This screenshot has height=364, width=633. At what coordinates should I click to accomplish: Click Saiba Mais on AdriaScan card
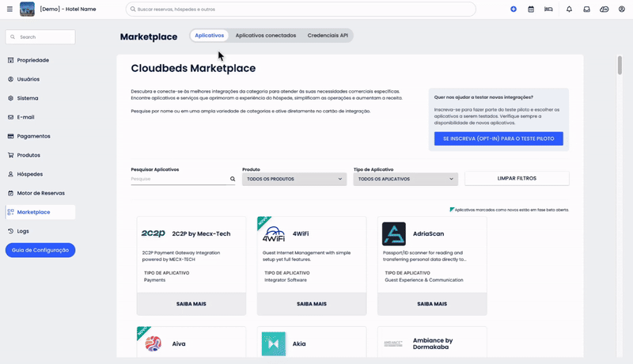click(432, 304)
